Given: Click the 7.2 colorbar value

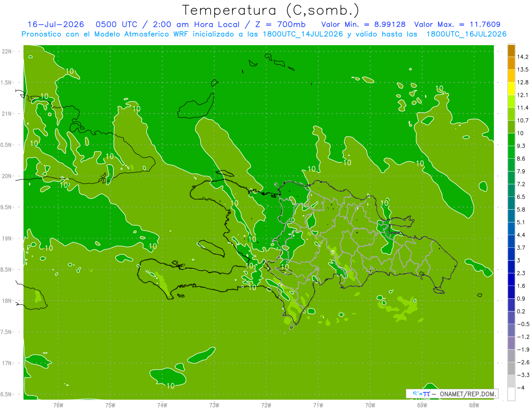Looking at the screenshot, I should 521,184.
